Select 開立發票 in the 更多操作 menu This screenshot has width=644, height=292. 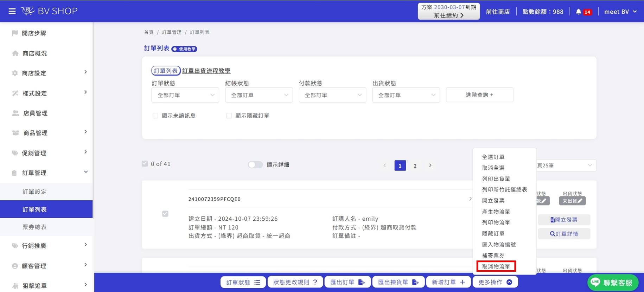click(x=493, y=201)
